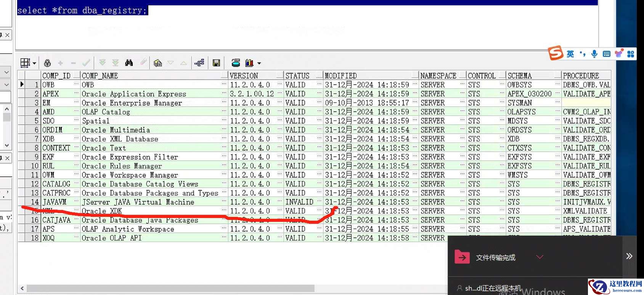Close the upper left docked panel
644x295 pixels.
coord(7,35)
